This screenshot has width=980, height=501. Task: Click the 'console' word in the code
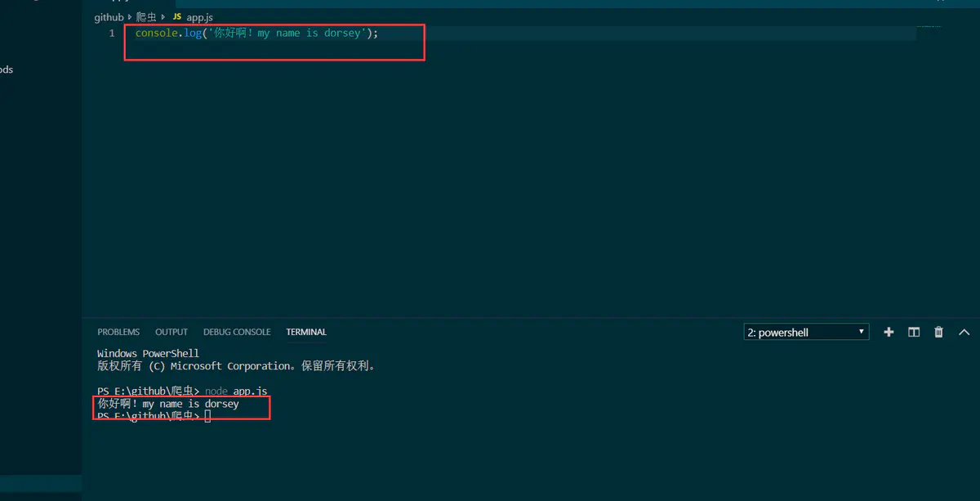156,34
